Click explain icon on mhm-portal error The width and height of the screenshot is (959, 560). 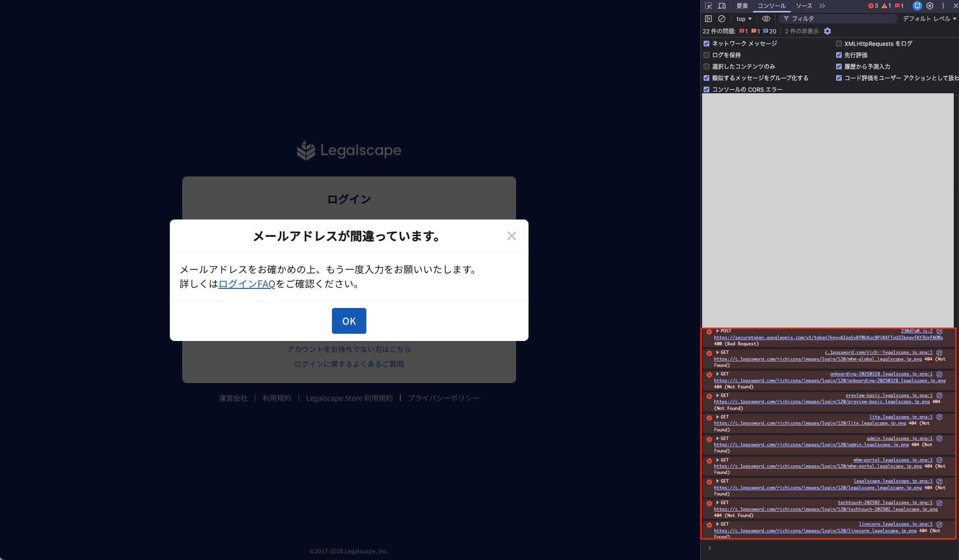939,460
